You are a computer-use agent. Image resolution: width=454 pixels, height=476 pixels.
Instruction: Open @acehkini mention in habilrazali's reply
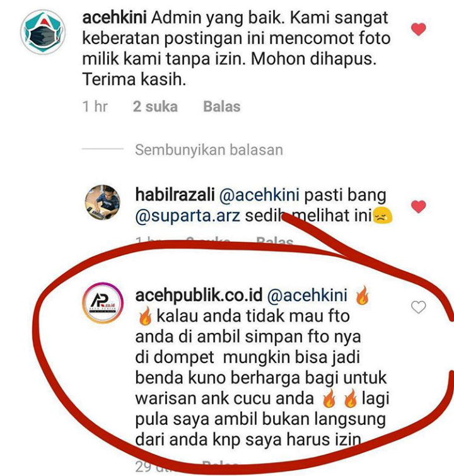pos(259,195)
